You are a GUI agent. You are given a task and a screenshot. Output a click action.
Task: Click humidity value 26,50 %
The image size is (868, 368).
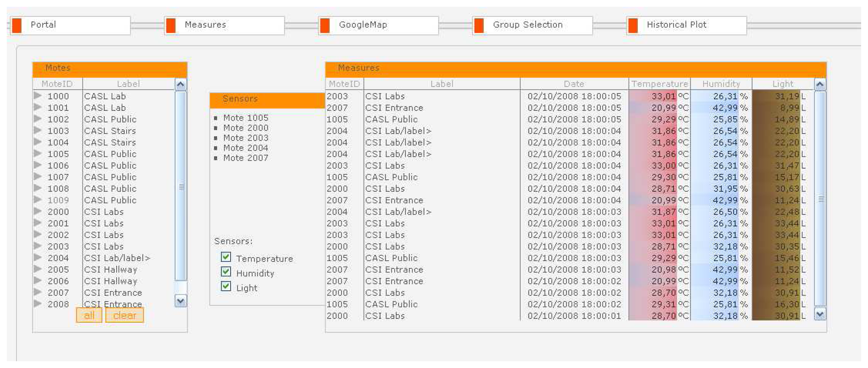(x=730, y=211)
